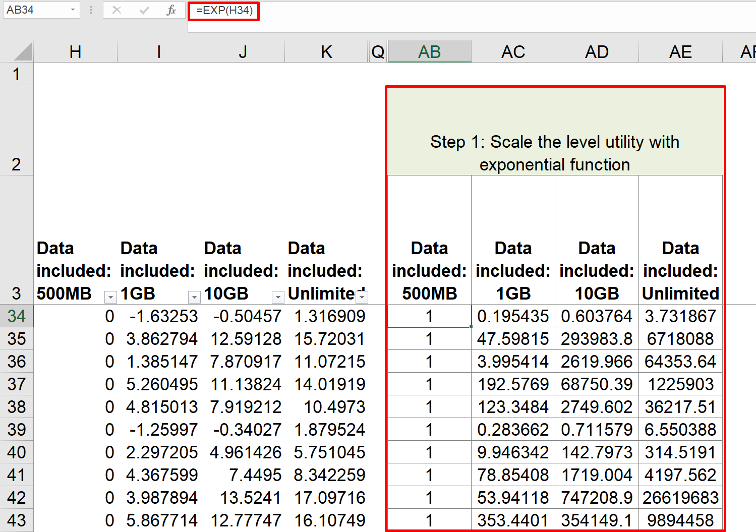This screenshot has height=532, width=756.
Task: Select cell with value 5.260495
Action: click(x=159, y=384)
